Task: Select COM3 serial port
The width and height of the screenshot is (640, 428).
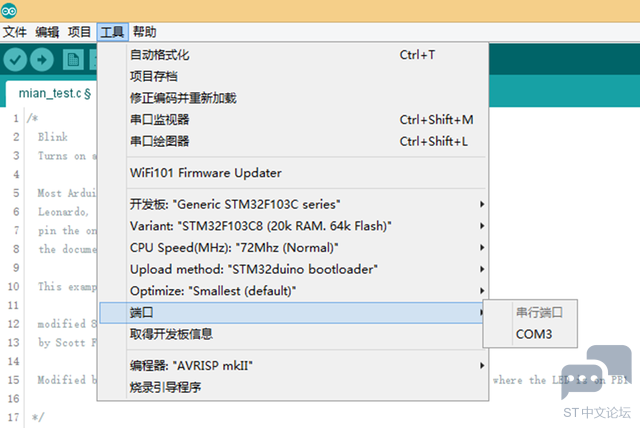Action: pos(533,334)
